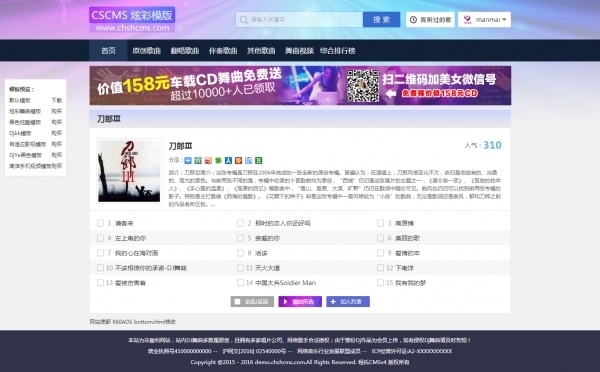Share via the green Douban 豆 icon
Viewport: 600px width, 372px height.
tap(259, 160)
